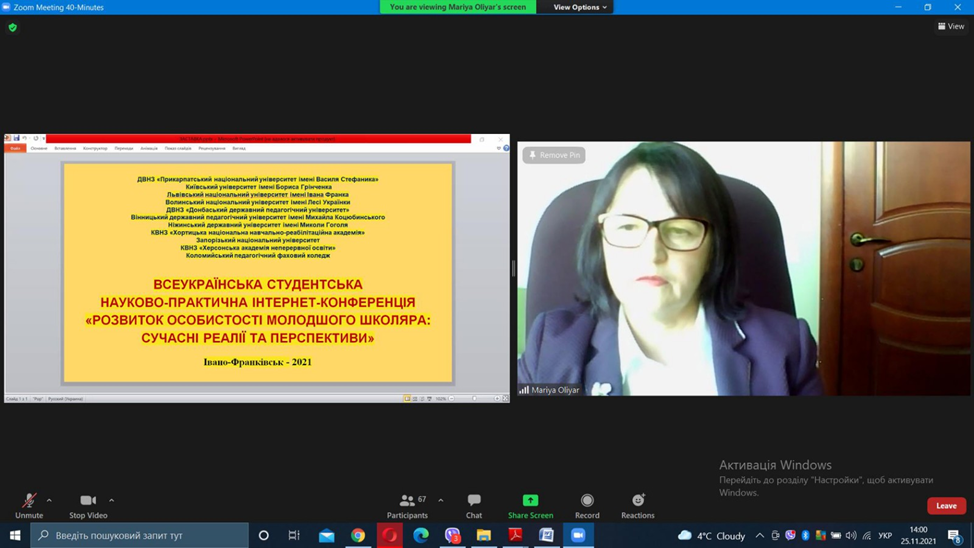Unmute the microphone in Zoom
The height and width of the screenshot is (548, 974).
(29, 505)
